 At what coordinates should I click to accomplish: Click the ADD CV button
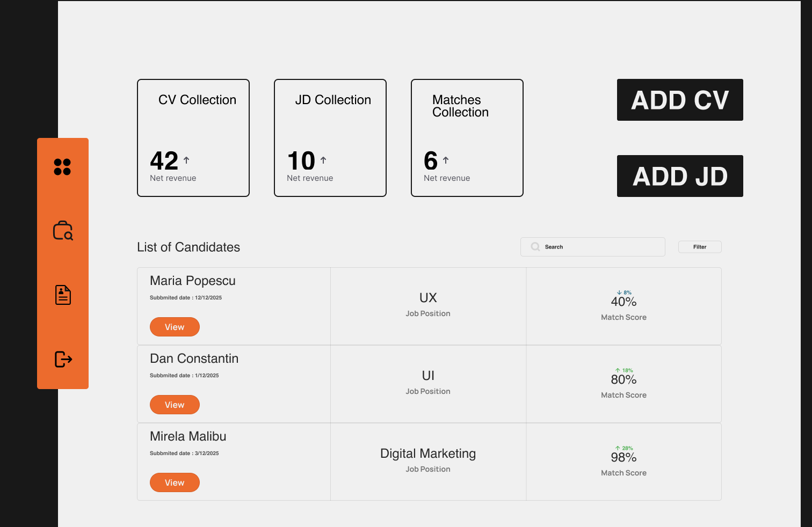[x=680, y=100]
